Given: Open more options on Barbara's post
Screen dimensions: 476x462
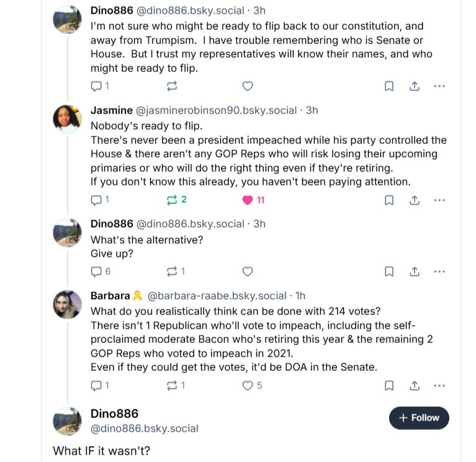Looking at the screenshot, I should 439,385.
